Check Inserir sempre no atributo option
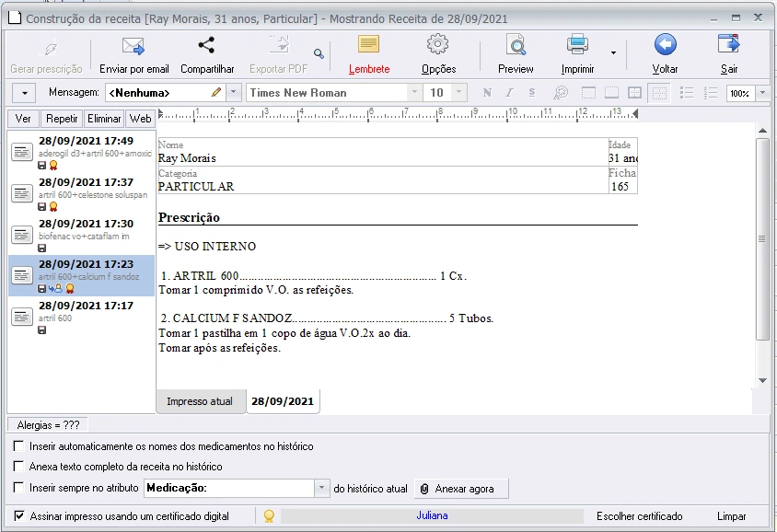 coord(18,488)
